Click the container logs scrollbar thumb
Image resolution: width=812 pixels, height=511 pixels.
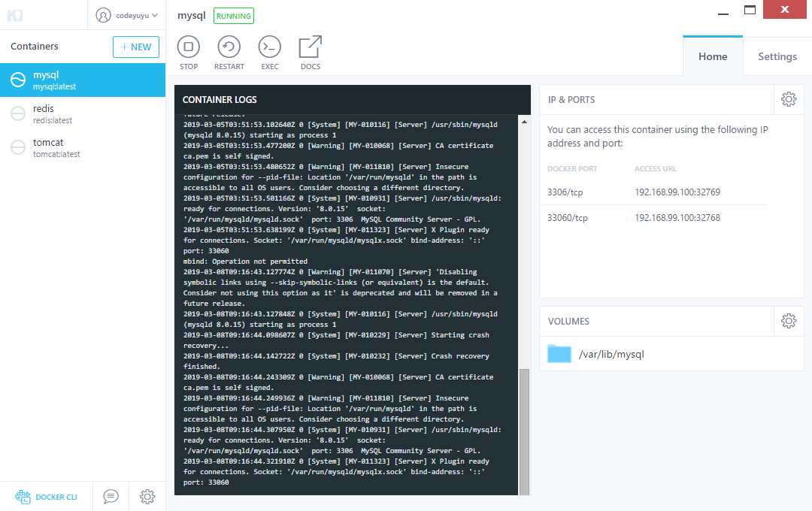coord(524,432)
